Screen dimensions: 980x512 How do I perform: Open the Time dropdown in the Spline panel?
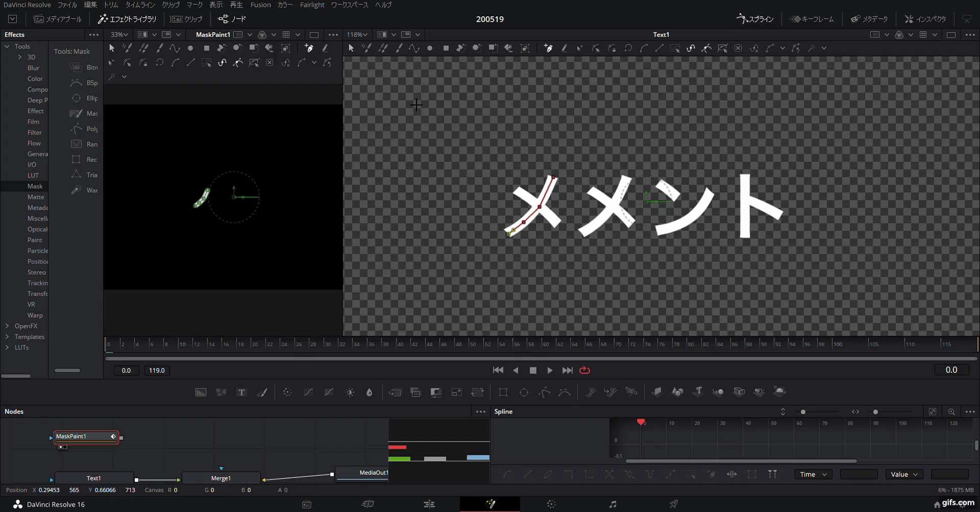point(814,474)
